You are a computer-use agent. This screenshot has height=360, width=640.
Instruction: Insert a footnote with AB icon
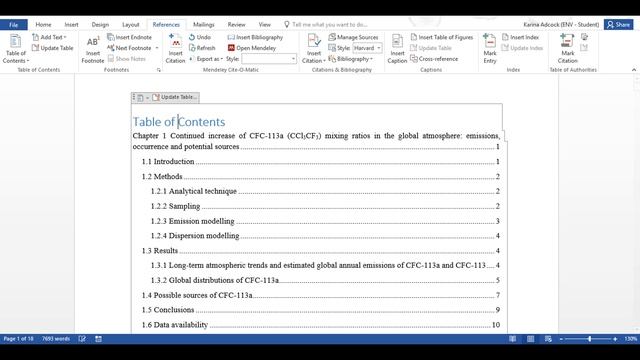[93, 49]
